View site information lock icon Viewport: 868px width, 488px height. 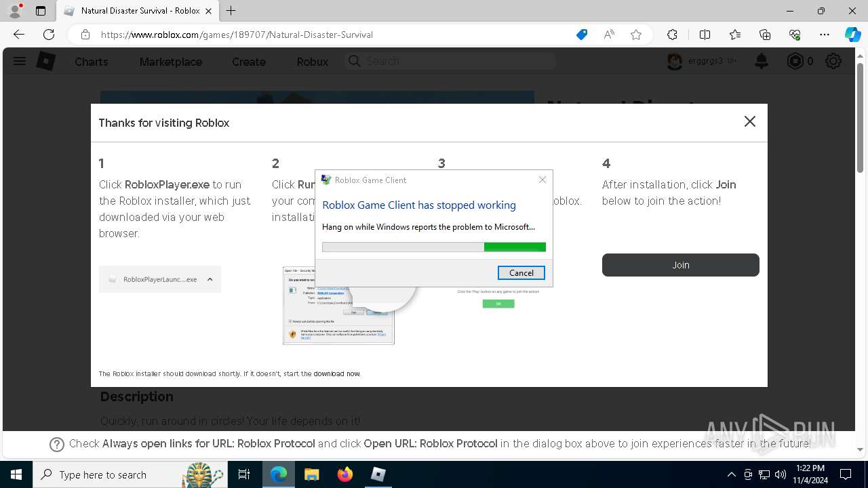(x=85, y=35)
